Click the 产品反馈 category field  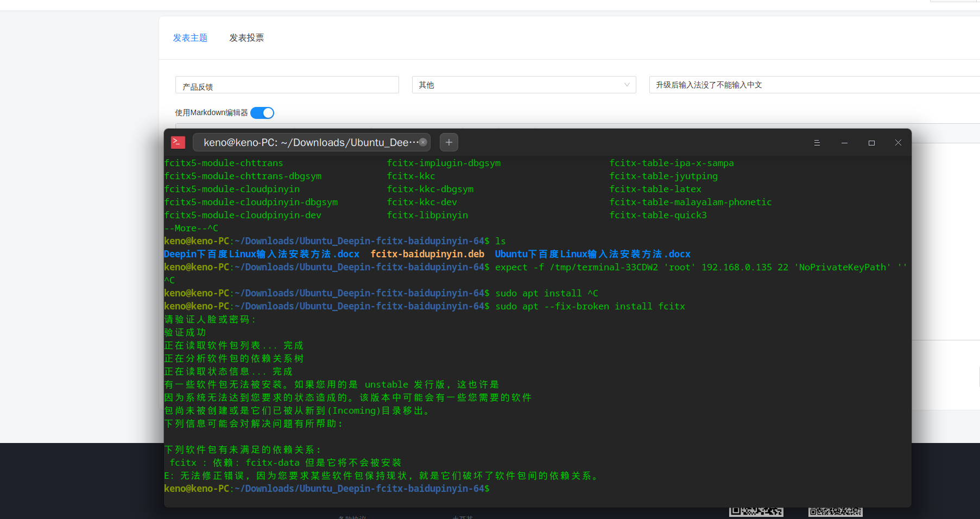tap(287, 85)
